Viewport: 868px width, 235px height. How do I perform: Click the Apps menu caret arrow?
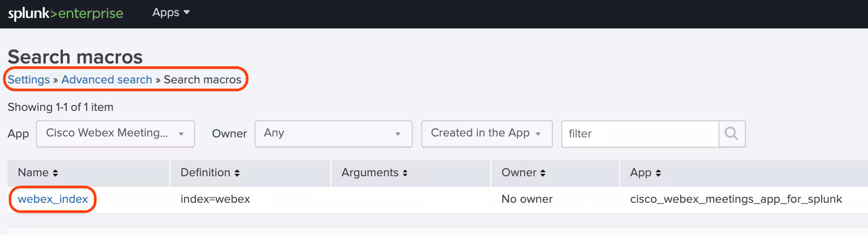(186, 12)
